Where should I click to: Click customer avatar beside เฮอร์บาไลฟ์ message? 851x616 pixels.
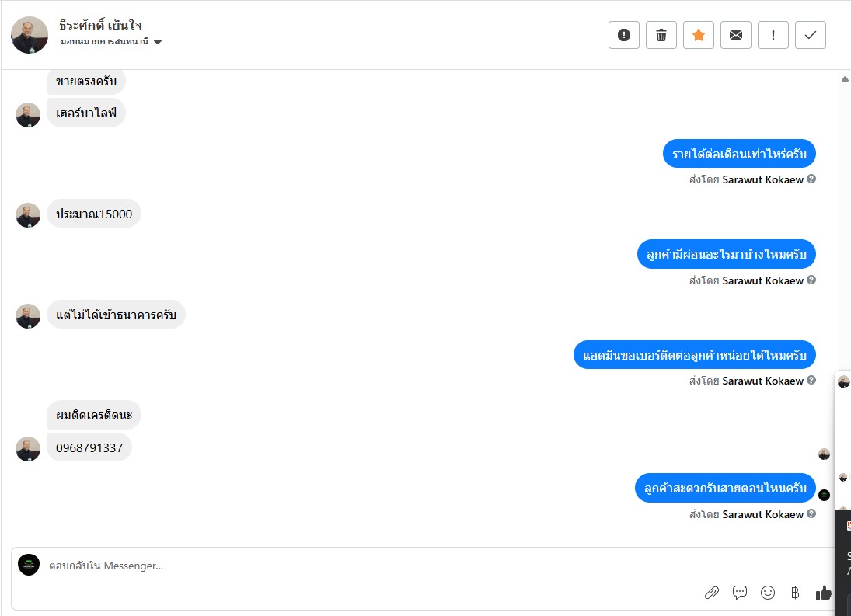(x=28, y=115)
